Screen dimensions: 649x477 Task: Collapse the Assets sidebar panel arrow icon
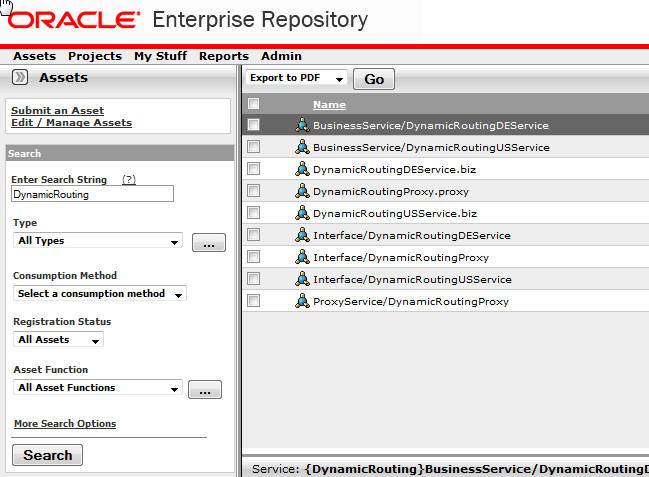(19, 77)
